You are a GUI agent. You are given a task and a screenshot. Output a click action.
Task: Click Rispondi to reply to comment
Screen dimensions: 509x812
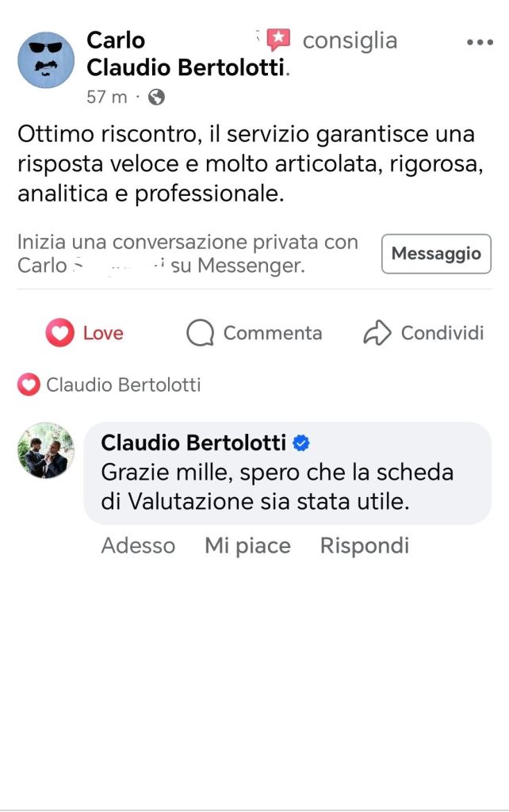click(364, 546)
